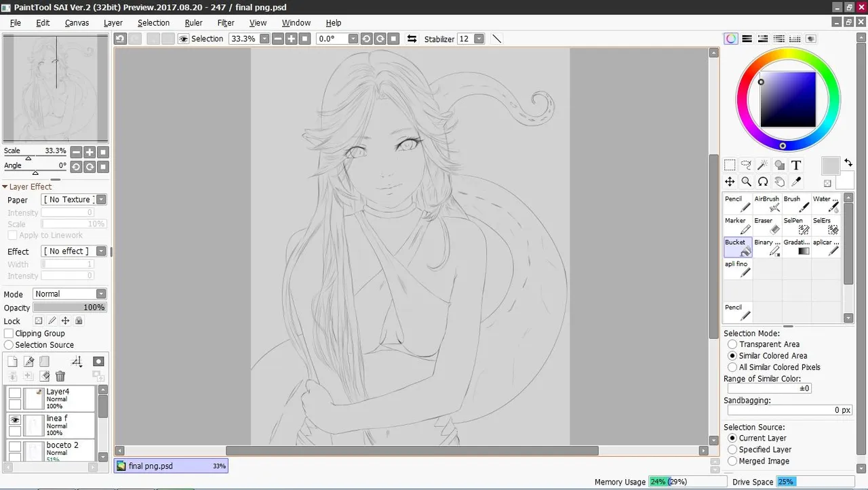Collapse the Layer Effect section
Viewport: 868px width, 490px height.
pos(5,187)
